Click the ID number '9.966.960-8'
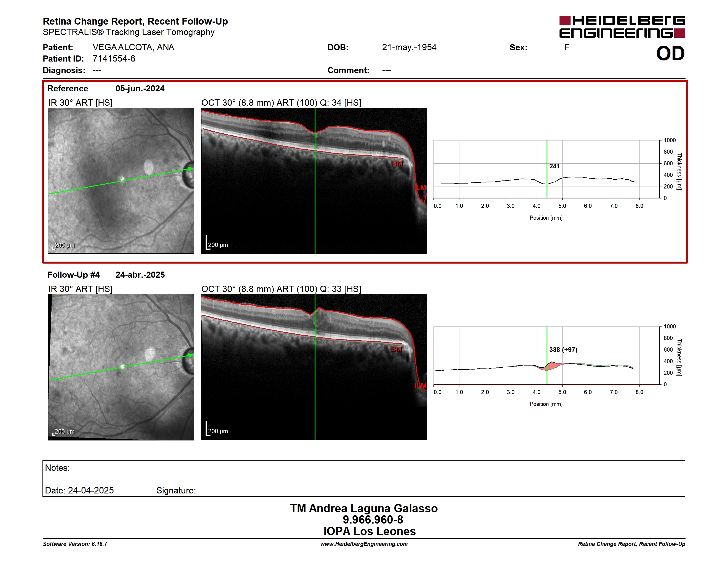728x563 pixels. click(x=373, y=520)
